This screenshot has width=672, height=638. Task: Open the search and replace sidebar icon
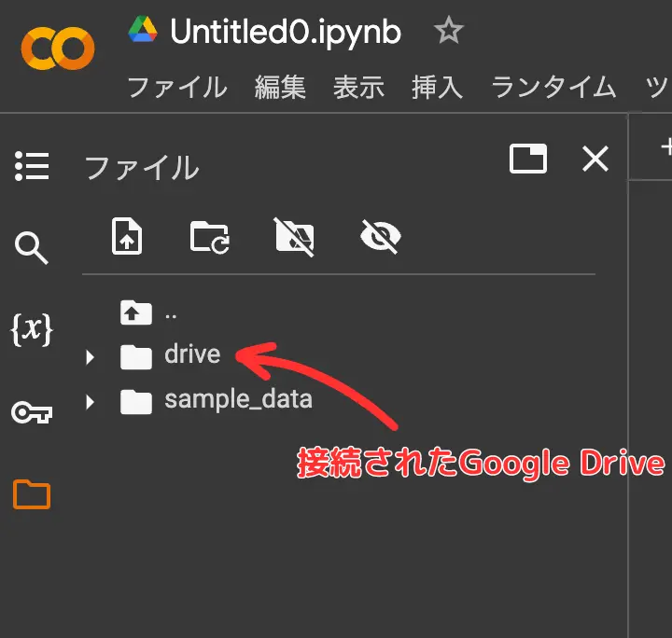[x=32, y=248]
